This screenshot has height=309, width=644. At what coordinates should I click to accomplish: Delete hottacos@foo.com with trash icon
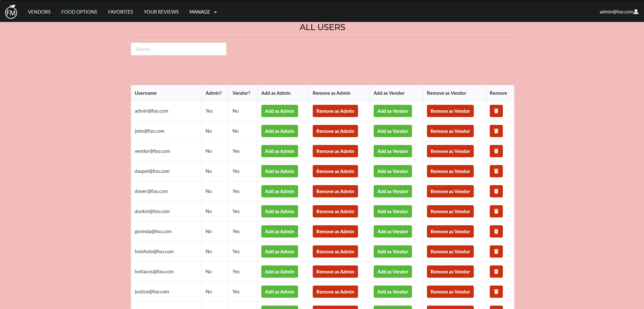point(496,272)
